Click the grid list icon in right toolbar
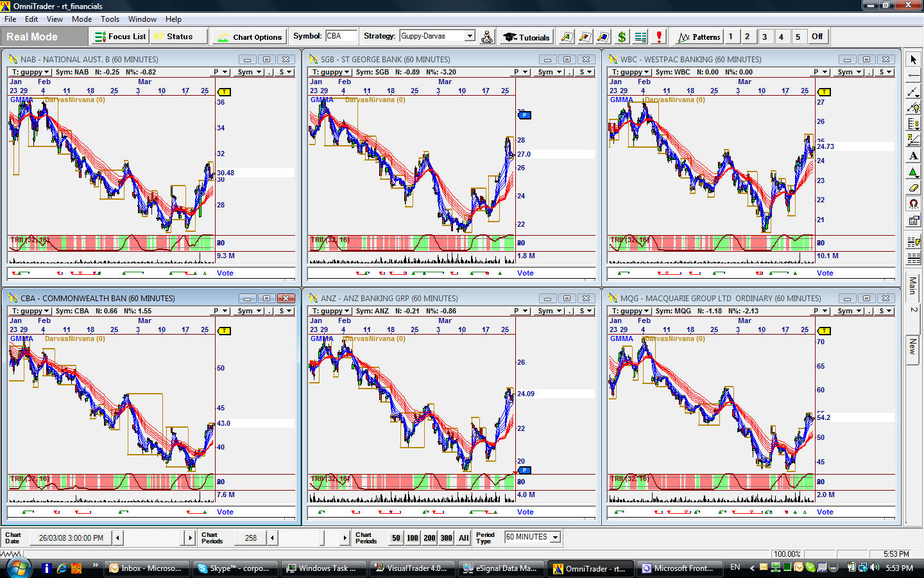Screen dimensions: 924x578 click(913, 259)
